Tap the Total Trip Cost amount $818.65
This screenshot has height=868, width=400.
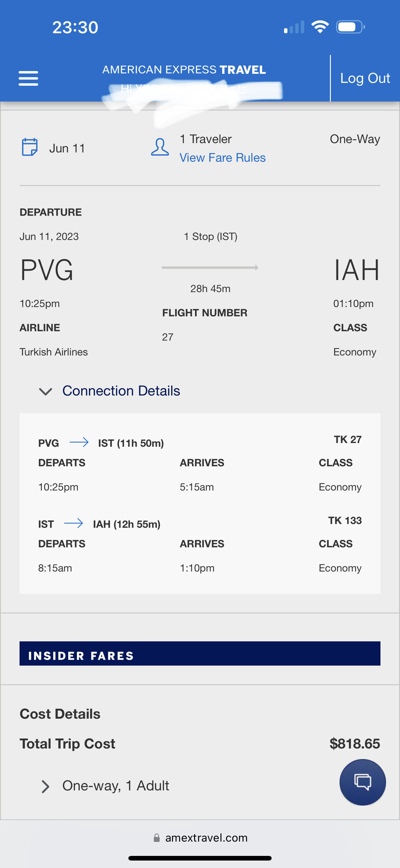click(x=354, y=744)
